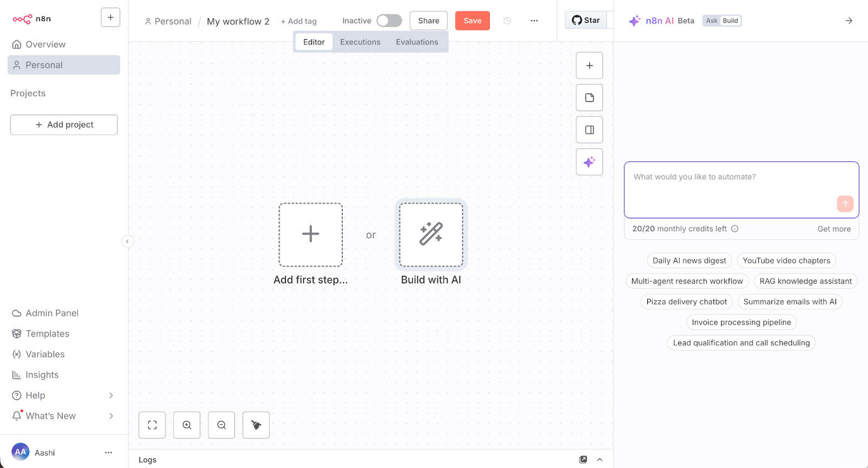Toggle the workflow Inactive switch
This screenshot has height=468, width=868.
[390, 21]
